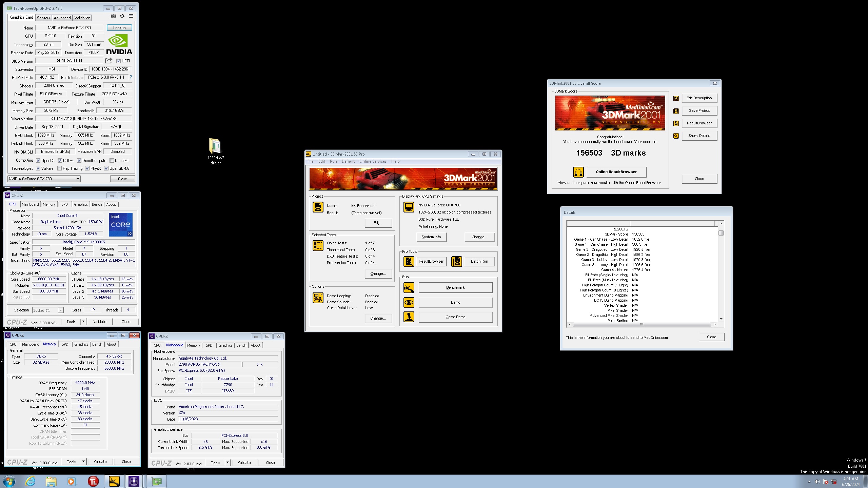
Task: Click CPU-Z taskbar icon
Action: [134, 481]
